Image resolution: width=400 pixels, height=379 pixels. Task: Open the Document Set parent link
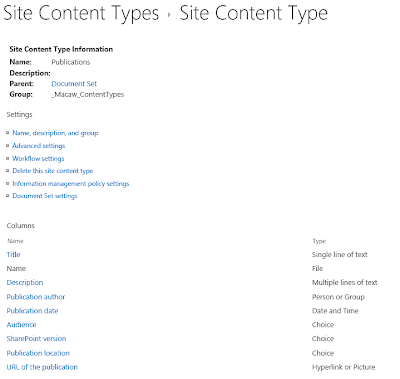point(74,84)
